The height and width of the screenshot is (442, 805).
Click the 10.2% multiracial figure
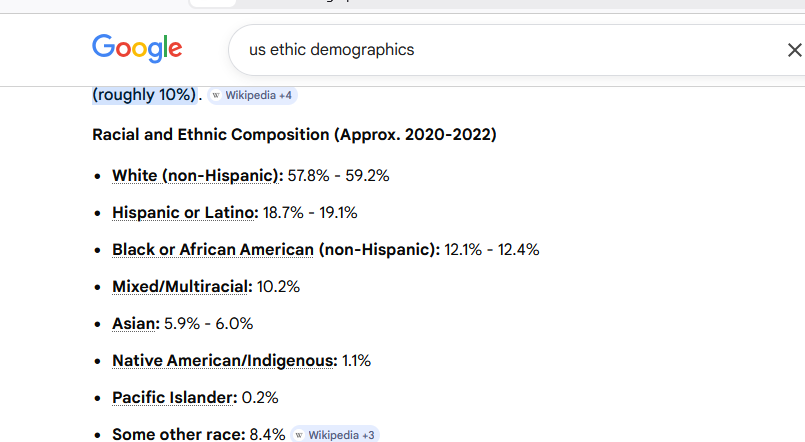click(278, 286)
